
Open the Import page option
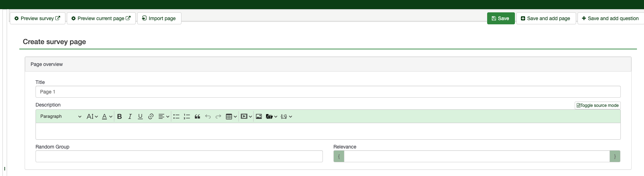pyautogui.click(x=159, y=18)
